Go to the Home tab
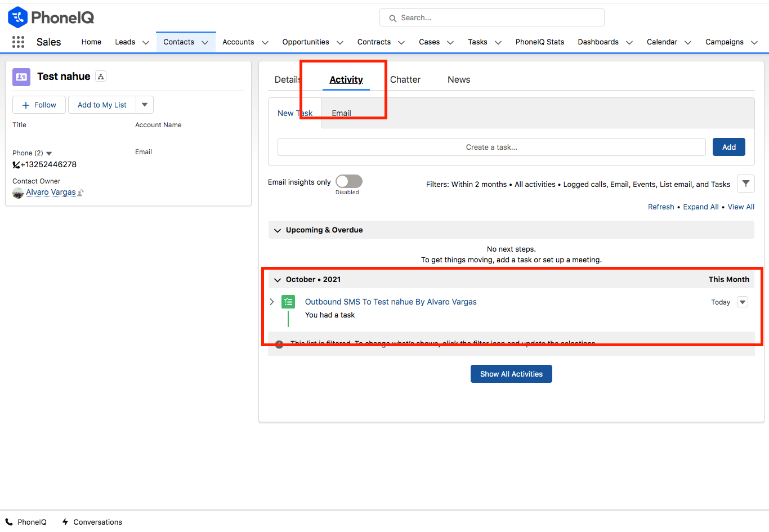Viewport: 769px width, 532px height. click(x=91, y=42)
